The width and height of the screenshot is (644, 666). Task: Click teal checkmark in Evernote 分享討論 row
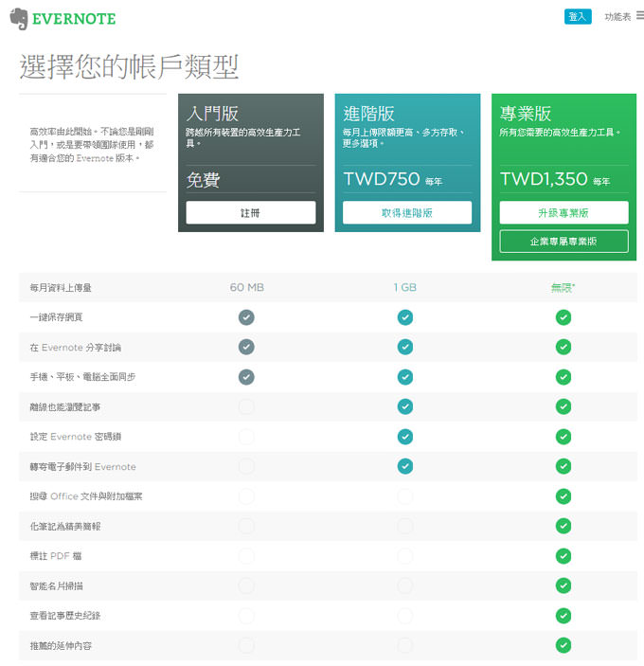[x=405, y=347]
